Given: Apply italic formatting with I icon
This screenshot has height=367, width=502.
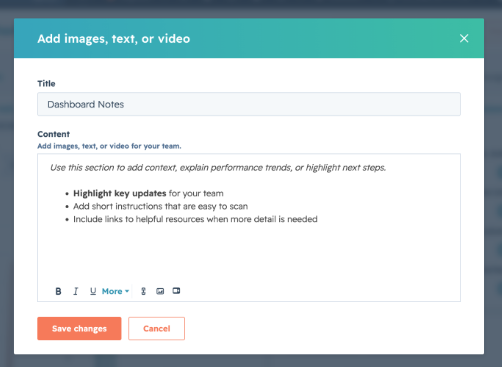Looking at the screenshot, I should [76, 291].
